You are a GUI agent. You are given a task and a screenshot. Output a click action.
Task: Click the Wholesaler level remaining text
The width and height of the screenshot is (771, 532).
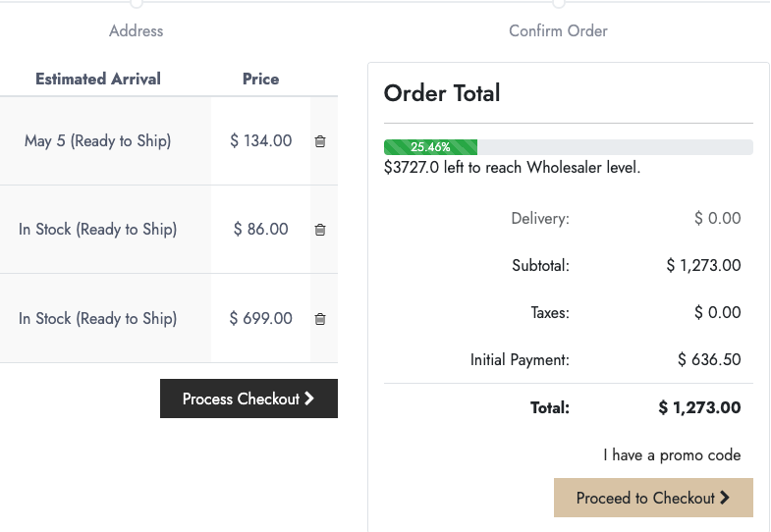click(513, 168)
